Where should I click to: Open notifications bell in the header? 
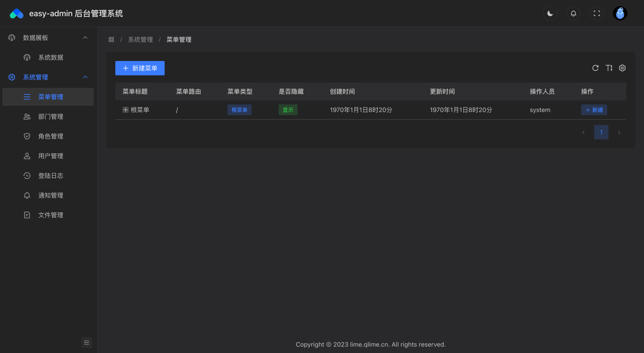[573, 13]
